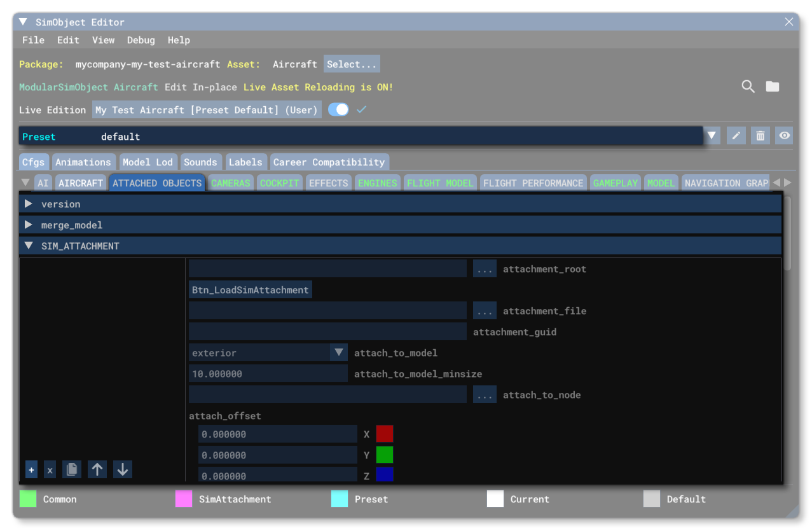This screenshot has height=531, width=812.
Task: Open the attach_to_model exterior dropdown
Action: click(338, 353)
